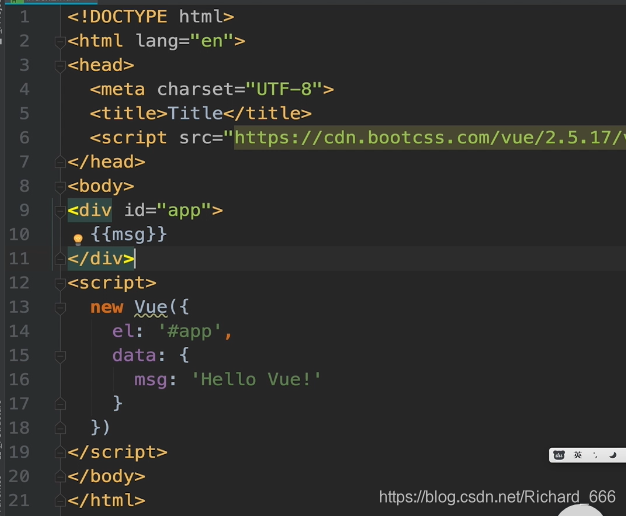Screen dimensions: 626x516
Task: Click the input method keyboard icon
Action: pyautogui.click(x=559, y=455)
